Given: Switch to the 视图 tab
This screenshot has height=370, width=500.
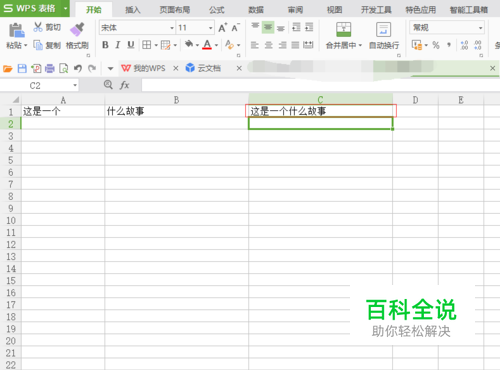Looking at the screenshot, I should (x=335, y=10).
